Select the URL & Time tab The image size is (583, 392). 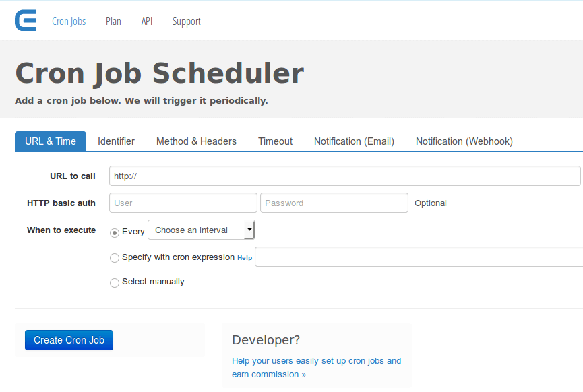pyautogui.click(x=51, y=141)
